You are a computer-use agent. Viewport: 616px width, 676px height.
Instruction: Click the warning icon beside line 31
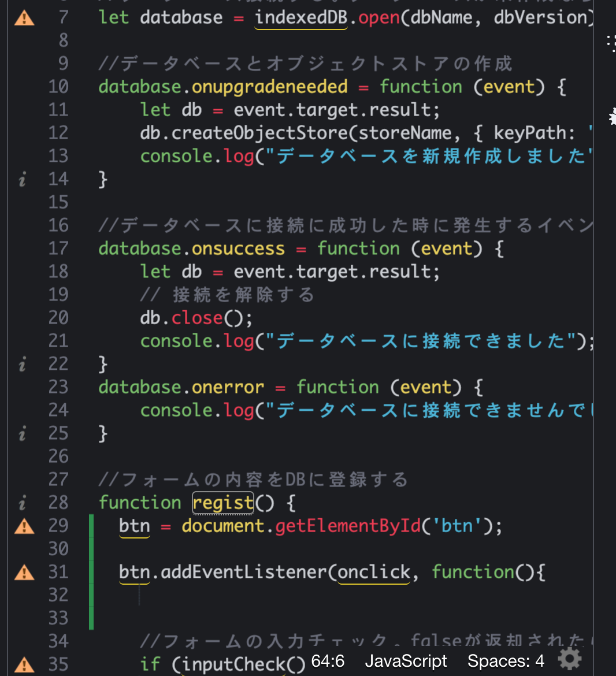point(23,572)
